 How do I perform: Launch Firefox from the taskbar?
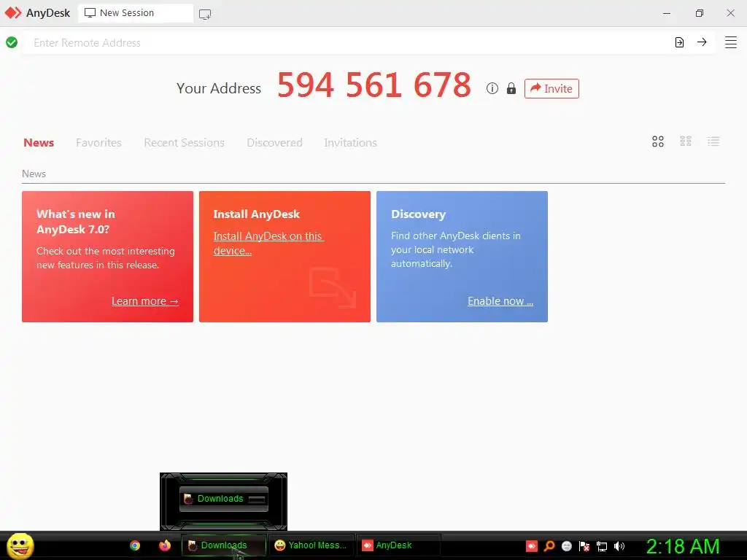[165, 545]
